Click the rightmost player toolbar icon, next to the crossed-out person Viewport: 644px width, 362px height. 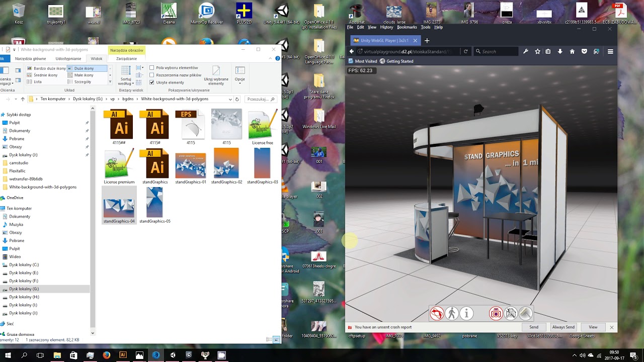point(525,314)
